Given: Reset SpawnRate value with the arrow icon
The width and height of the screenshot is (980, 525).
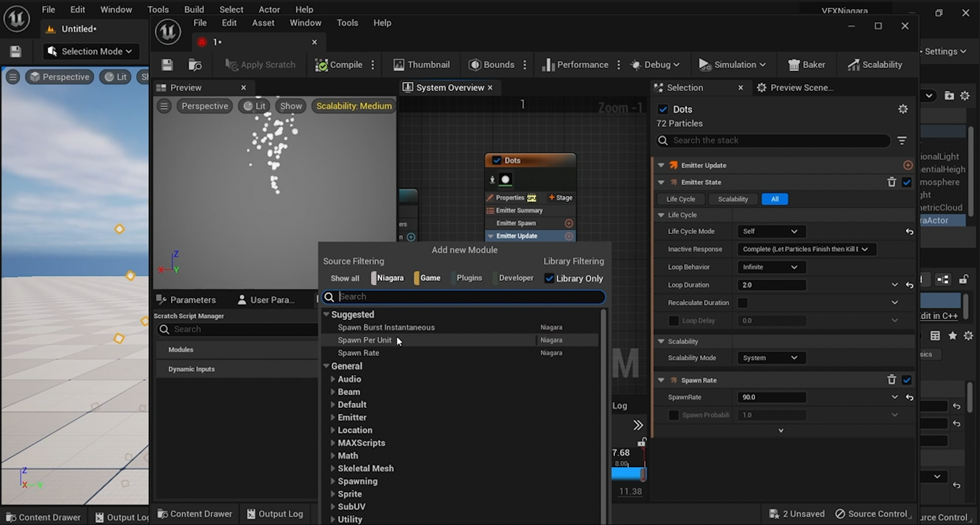Looking at the screenshot, I should tap(909, 397).
